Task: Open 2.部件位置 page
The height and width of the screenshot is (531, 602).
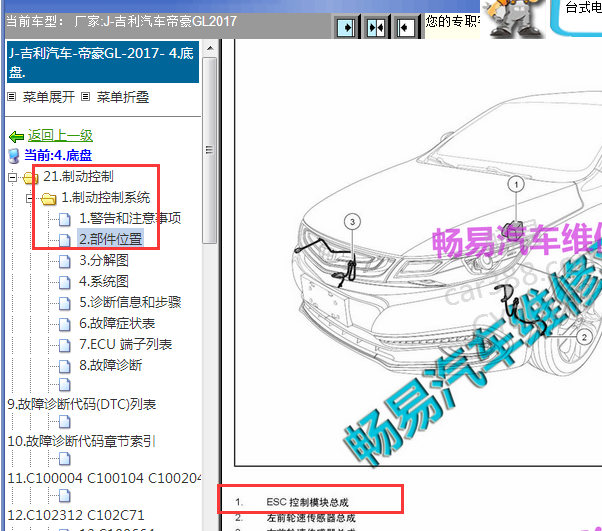Action: [111, 239]
